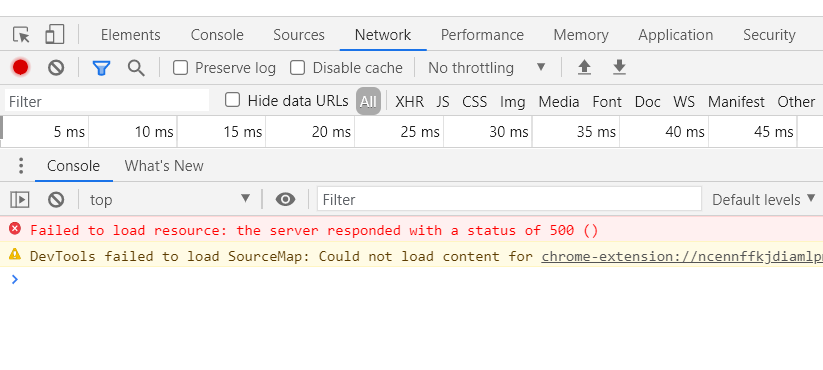The width and height of the screenshot is (823, 370).
Task: Open the What's New drawer tab
Action: 164,166
